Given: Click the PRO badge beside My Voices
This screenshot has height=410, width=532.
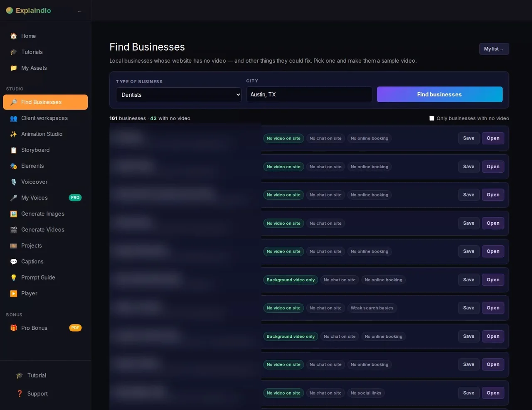Looking at the screenshot, I should tap(75, 198).
